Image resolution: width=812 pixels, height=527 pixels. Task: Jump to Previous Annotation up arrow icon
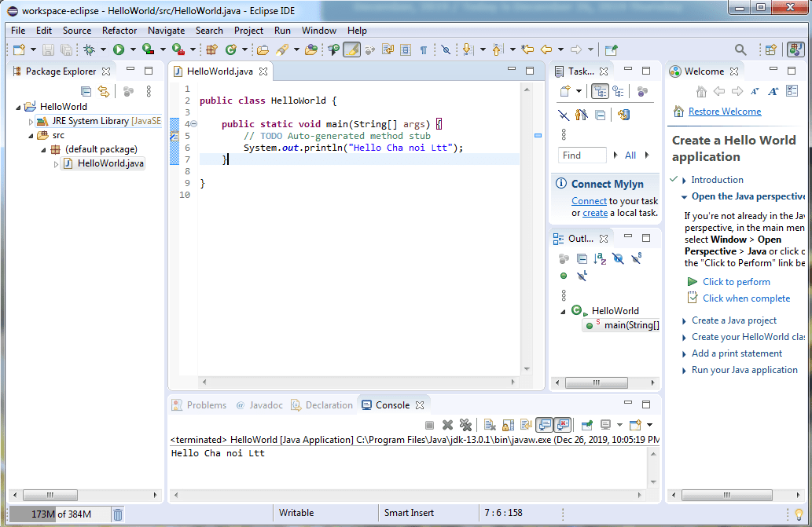498,49
